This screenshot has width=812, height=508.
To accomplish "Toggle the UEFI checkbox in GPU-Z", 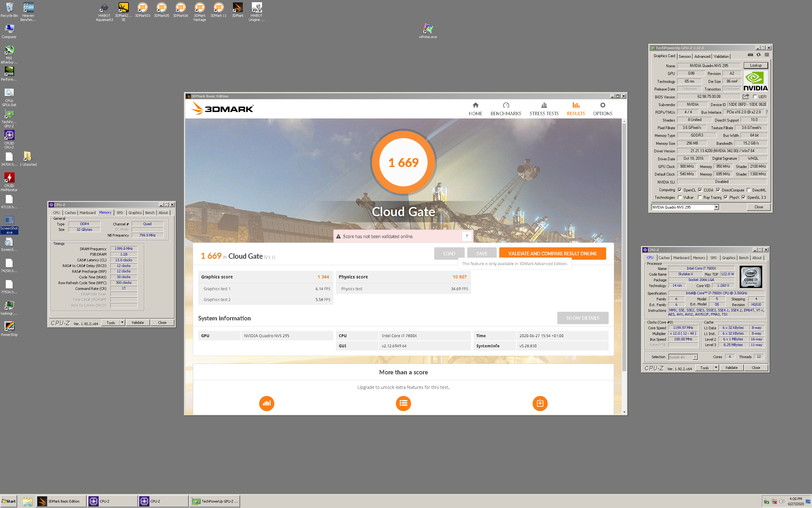I will (x=755, y=97).
